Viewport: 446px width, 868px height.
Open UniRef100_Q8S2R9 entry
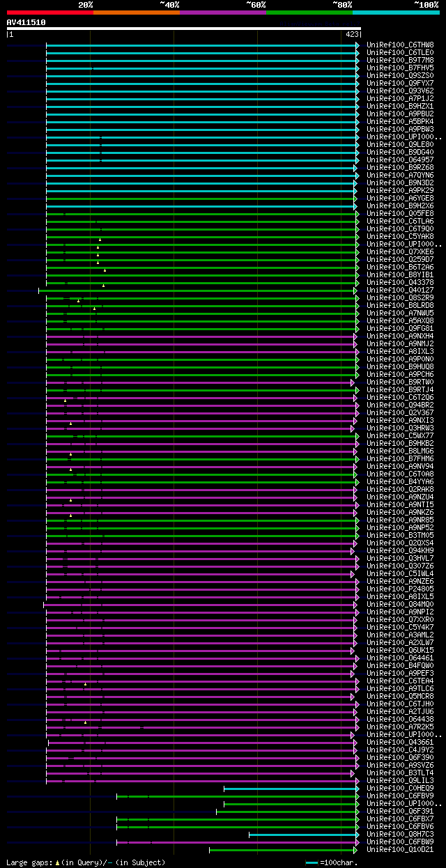tap(400, 297)
